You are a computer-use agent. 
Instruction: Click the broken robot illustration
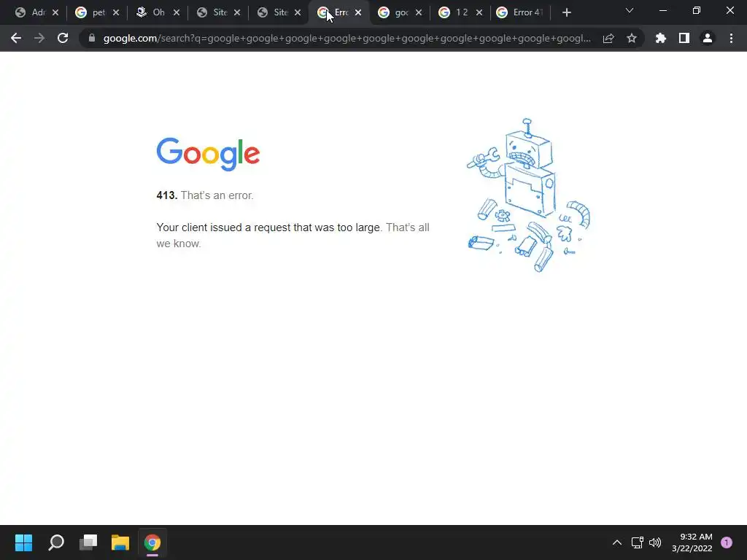528,195
